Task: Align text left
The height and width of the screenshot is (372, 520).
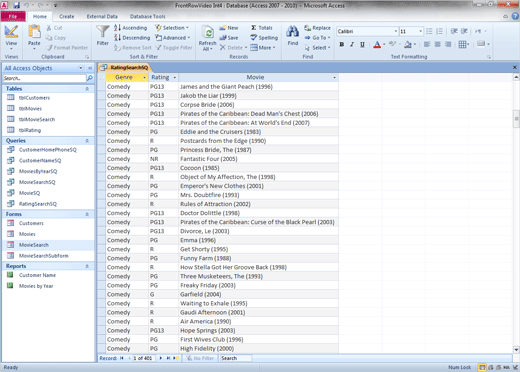Action: point(427,44)
